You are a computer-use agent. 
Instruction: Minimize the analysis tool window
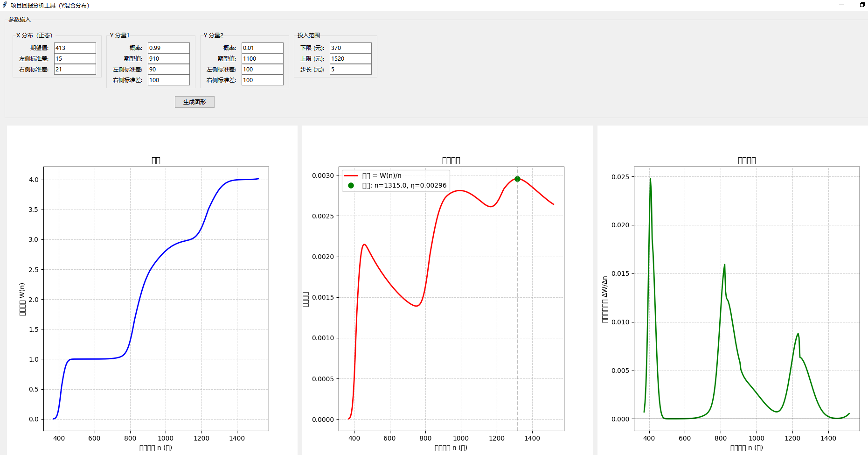point(841,5)
